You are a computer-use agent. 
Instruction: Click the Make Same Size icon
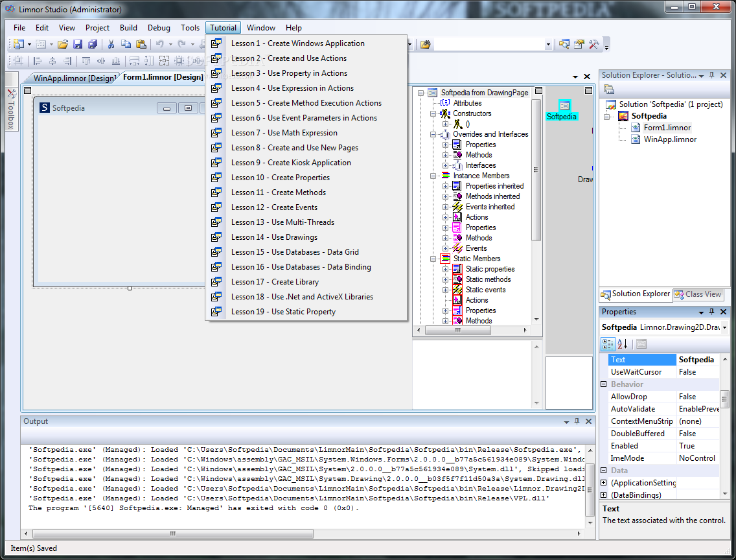click(x=165, y=60)
